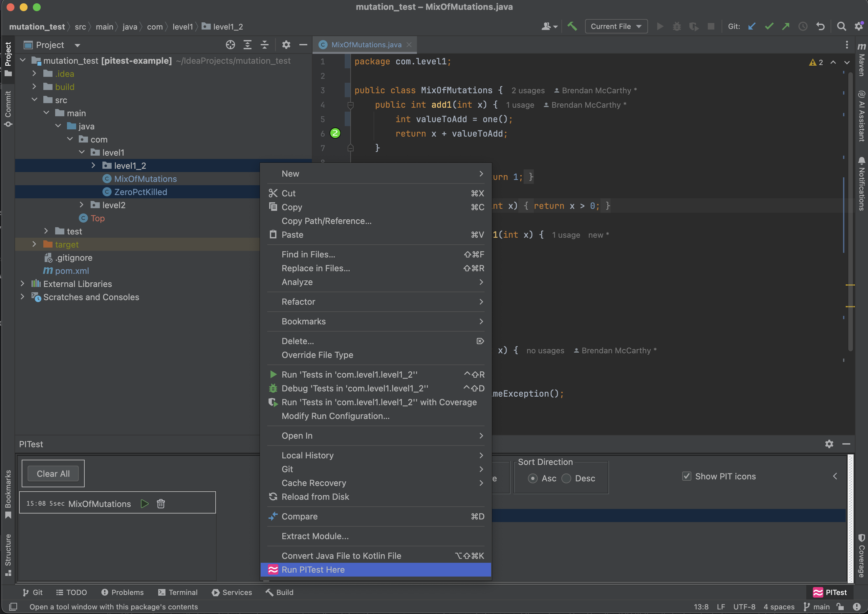Click the PIT mutation icon on line 6
Viewport: 868px width, 614px height.
(335, 133)
